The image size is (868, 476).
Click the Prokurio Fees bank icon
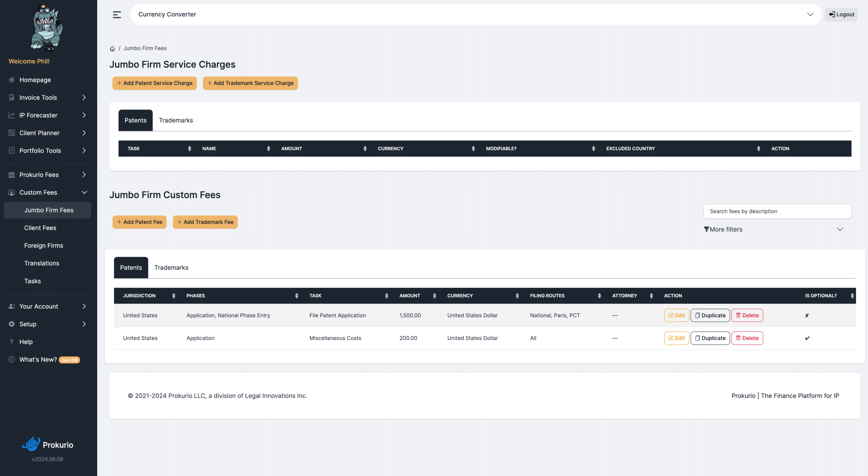[x=12, y=175]
